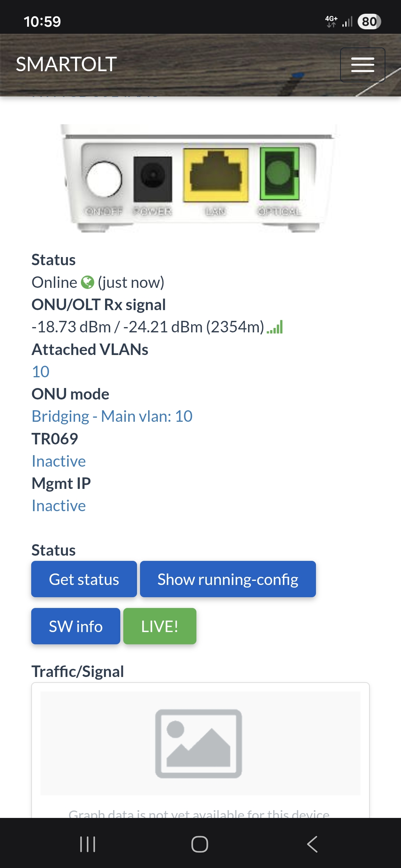Tap the Android recent apps button
This screenshot has height=868, width=401.
tap(88, 844)
